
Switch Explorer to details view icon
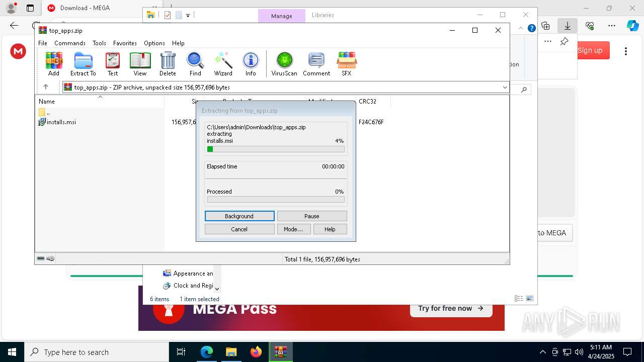(x=519, y=299)
